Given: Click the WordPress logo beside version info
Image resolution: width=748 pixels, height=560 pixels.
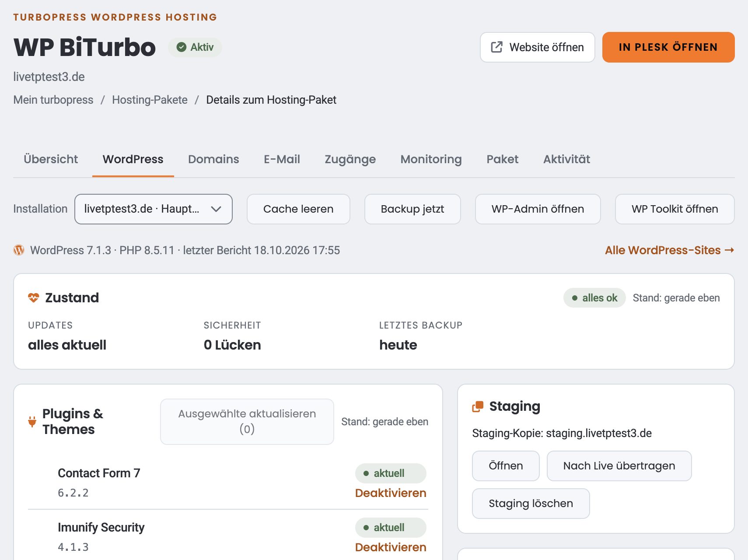Looking at the screenshot, I should coord(19,250).
